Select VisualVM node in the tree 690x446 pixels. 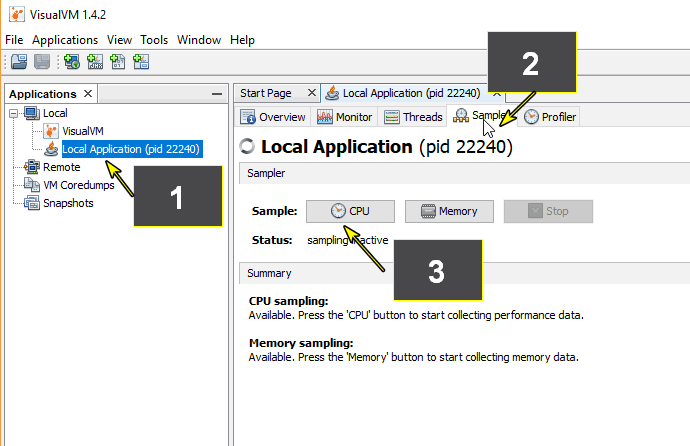pos(83,131)
